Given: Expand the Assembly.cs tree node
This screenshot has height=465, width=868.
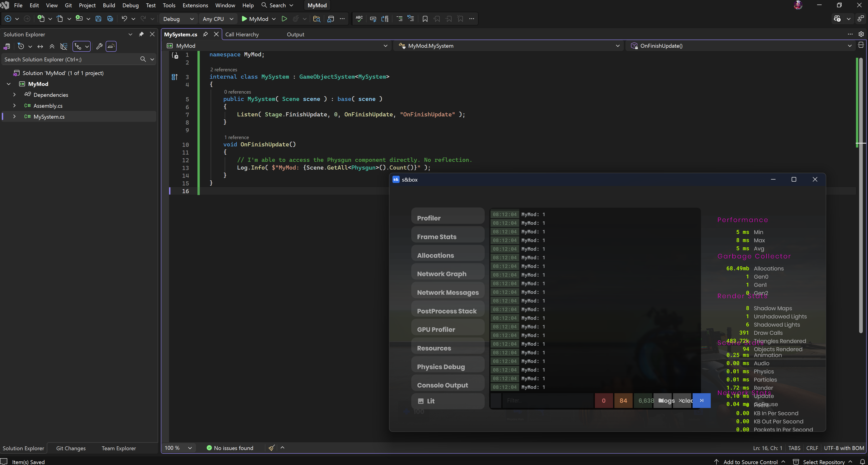Looking at the screenshot, I should point(14,105).
